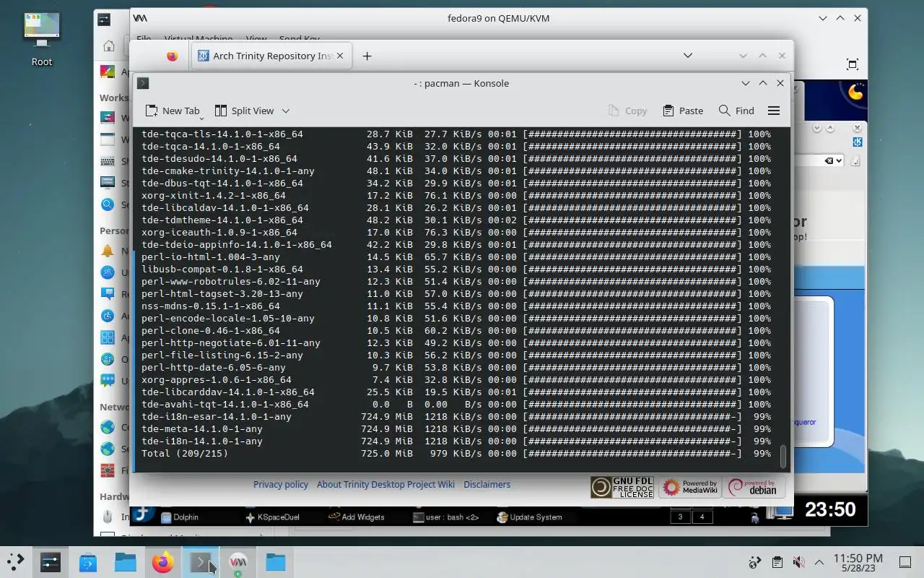The image size is (924, 578).
Task: Click Dolphin in the guest VM taskbar
Action: (x=180, y=517)
